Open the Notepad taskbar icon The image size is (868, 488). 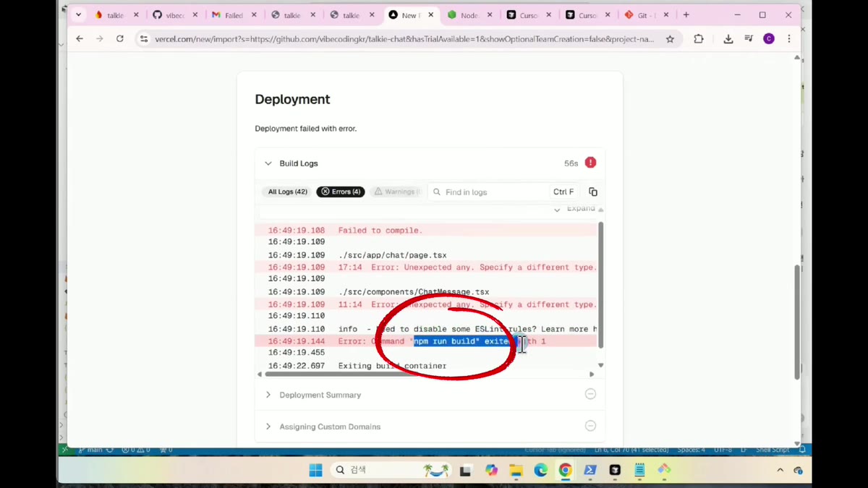tap(639, 471)
